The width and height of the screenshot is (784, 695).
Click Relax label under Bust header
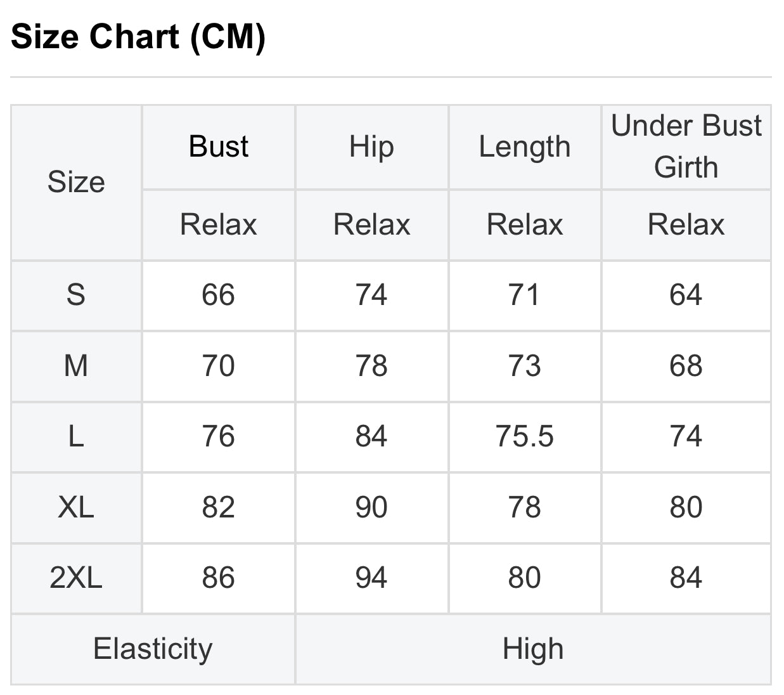[219, 224]
